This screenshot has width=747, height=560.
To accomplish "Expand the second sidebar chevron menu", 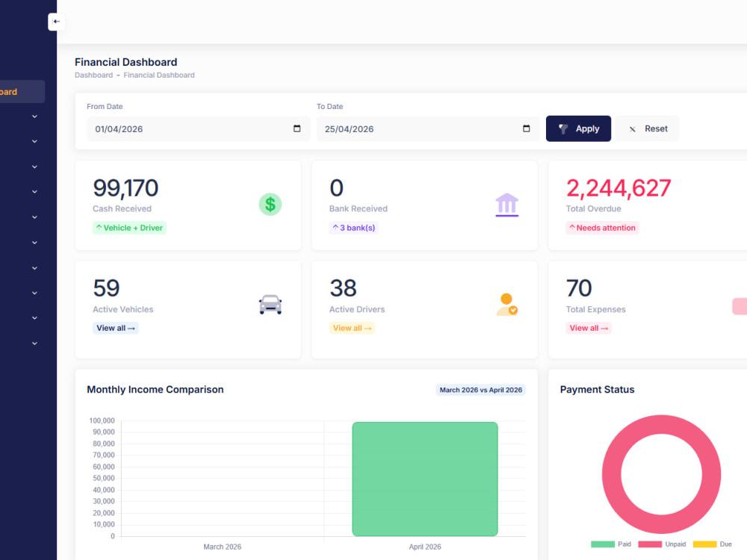I will pyautogui.click(x=35, y=141).
